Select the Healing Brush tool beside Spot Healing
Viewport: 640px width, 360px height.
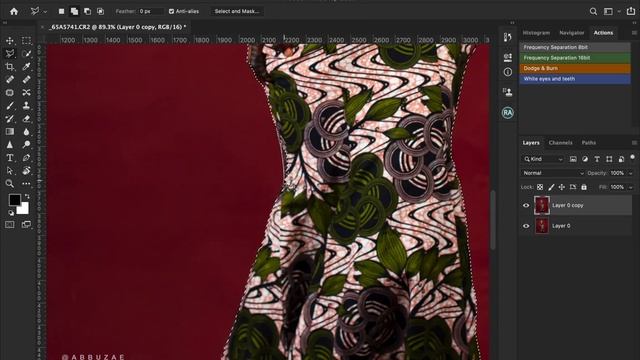tap(27, 80)
